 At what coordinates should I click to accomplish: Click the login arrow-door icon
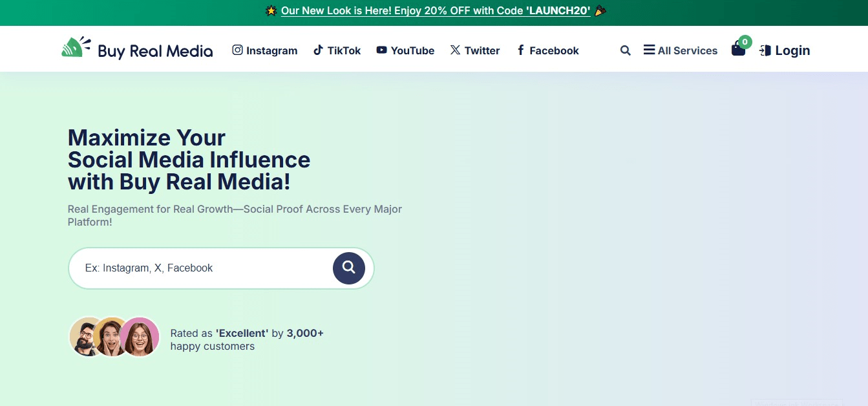[765, 50]
